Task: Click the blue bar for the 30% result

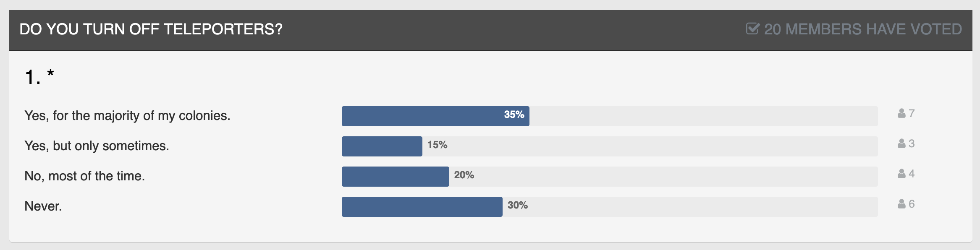Action: click(x=422, y=207)
